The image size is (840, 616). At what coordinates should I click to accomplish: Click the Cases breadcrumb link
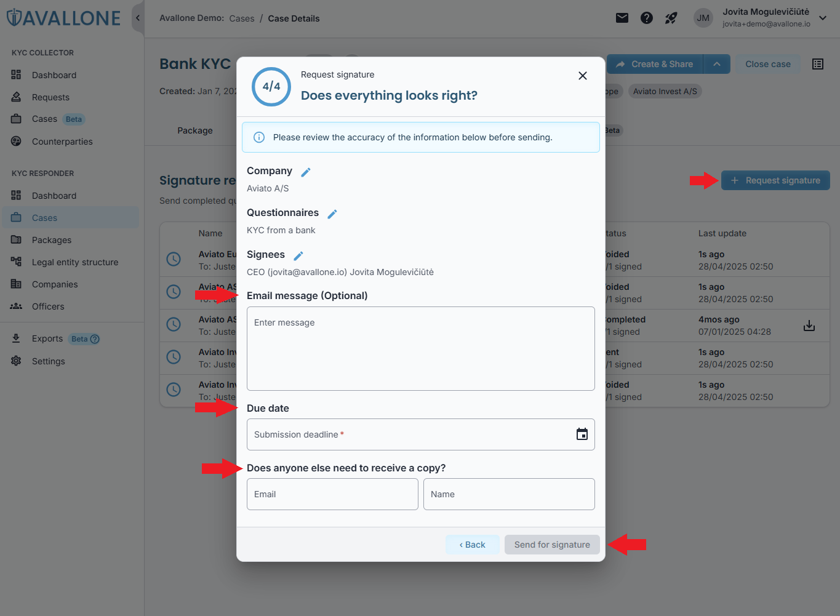click(242, 18)
